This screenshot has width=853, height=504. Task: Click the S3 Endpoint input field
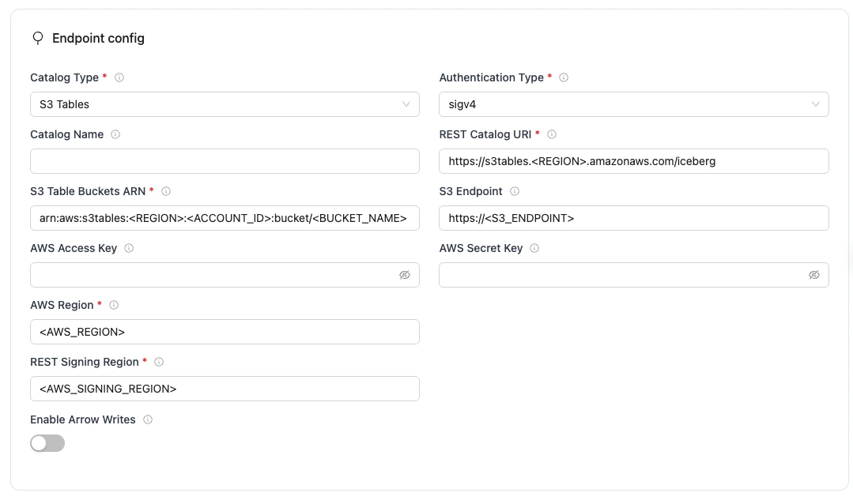tap(634, 218)
